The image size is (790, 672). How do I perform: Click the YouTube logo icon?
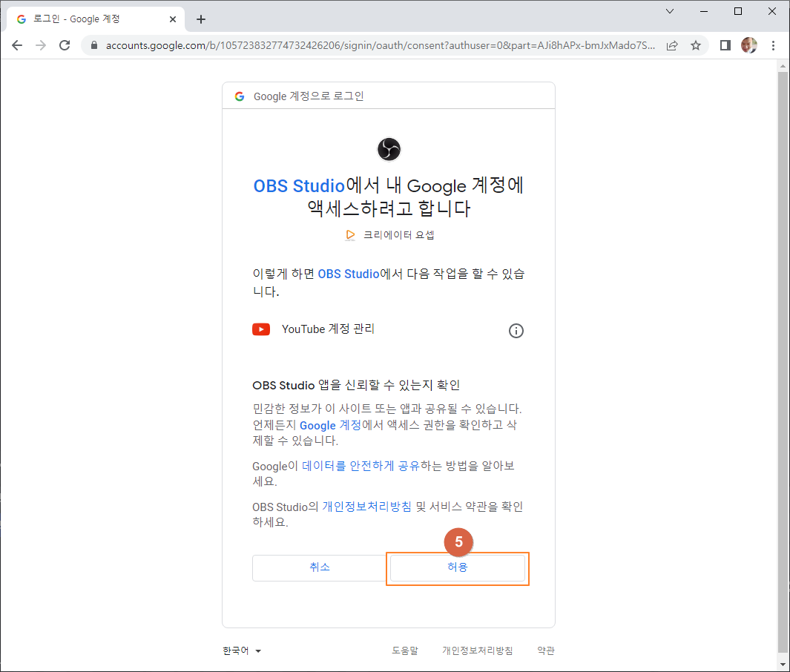point(261,329)
